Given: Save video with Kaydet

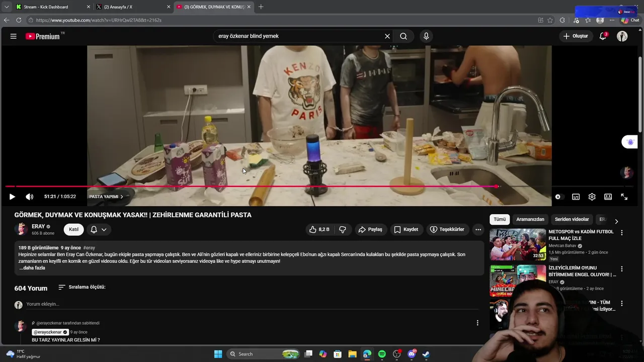Looking at the screenshot, I should pos(406,229).
